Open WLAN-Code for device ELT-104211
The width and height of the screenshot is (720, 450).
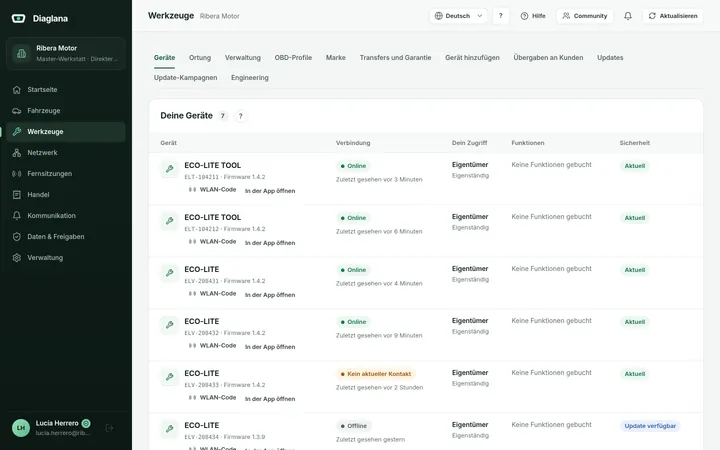click(212, 190)
